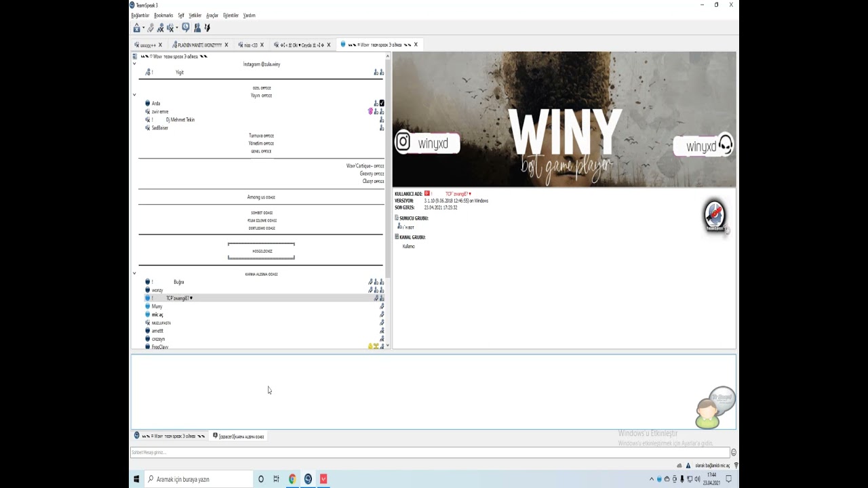This screenshot has height=488, width=868.
Task: Open dropdown arrow beside the away toolbar icon
Action: pos(143,28)
